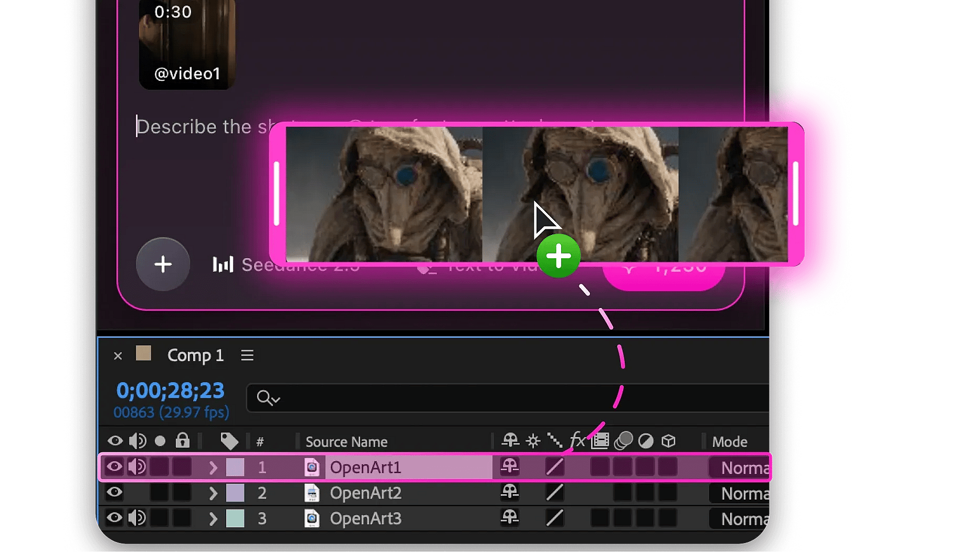Expand the OpenArt2 layer properties
980x552 pixels.
[x=213, y=493]
